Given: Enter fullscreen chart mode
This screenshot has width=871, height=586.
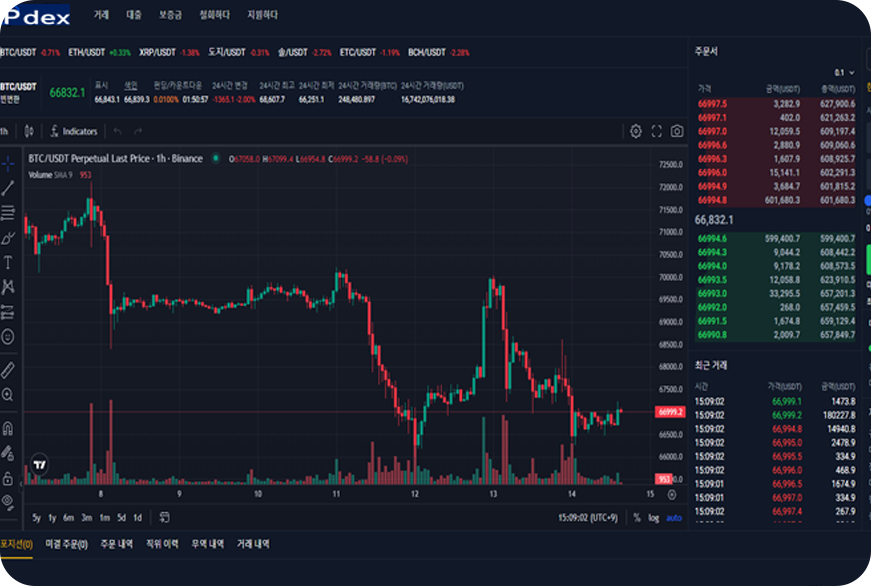Looking at the screenshot, I should [x=656, y=131].
